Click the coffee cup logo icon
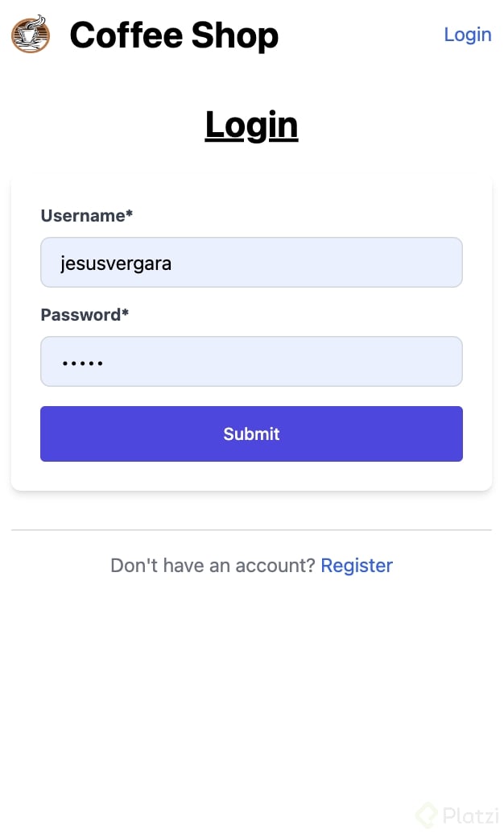The height and width of the screenshot is (838, 504). pyautogui.click(x=31, y=35)
